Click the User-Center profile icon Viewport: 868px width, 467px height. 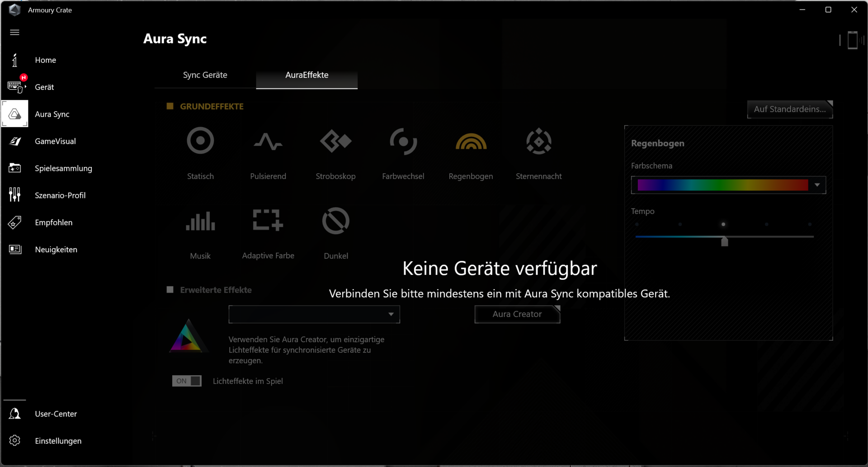pyautogui.click(x=14, y=414)
